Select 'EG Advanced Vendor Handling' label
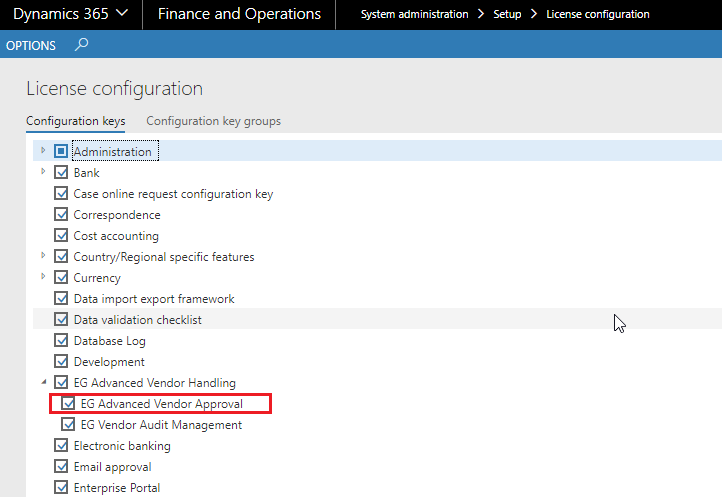This screenshot has height=497, width=722. pyautogui.click(x=155, y=383)
